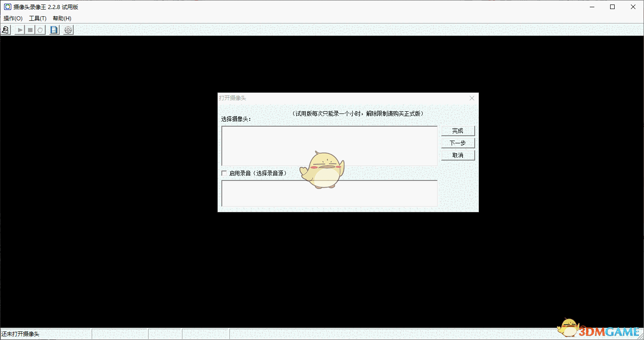Viewport: 644px width, 340px height.
Task: Cancel the dialog with 取消 button
Action: (x=457, y=155)
